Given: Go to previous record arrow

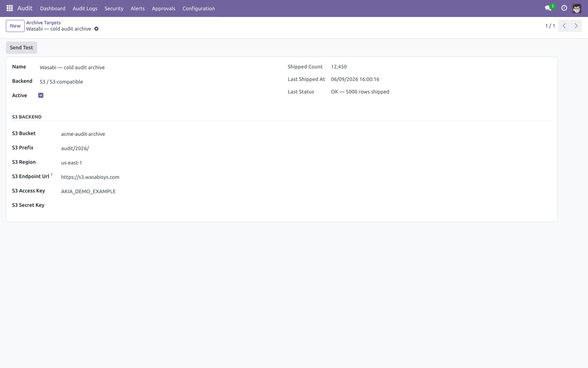Looking at the screenshot, I should (564, 26).
